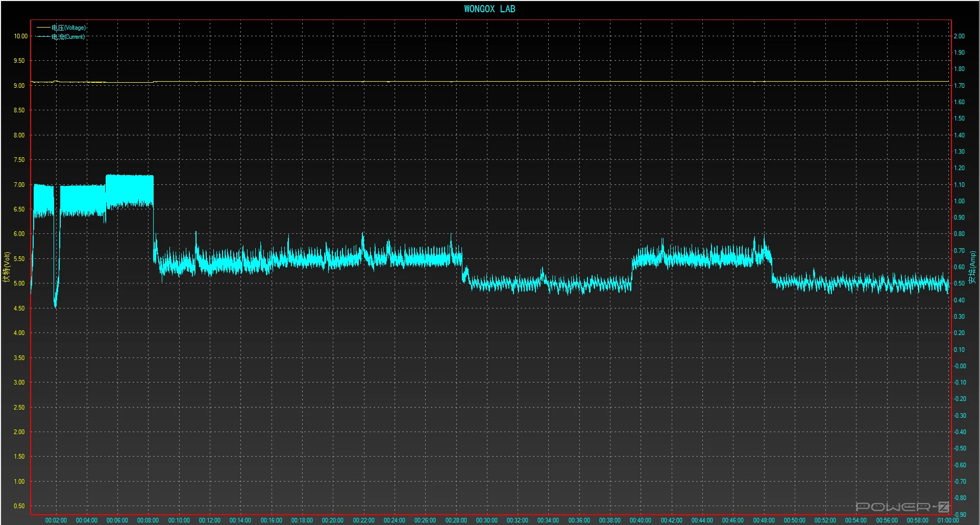Click the 伏特(Volt) axis title
Image resolution: width=980 pixels, height=525 pixels.
[x=7, y=267]
